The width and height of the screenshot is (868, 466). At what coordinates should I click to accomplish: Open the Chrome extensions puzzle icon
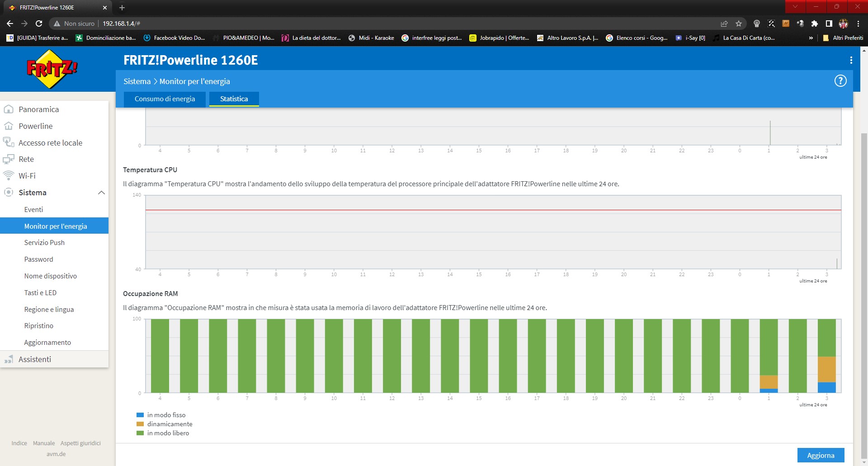coord(815,24)
